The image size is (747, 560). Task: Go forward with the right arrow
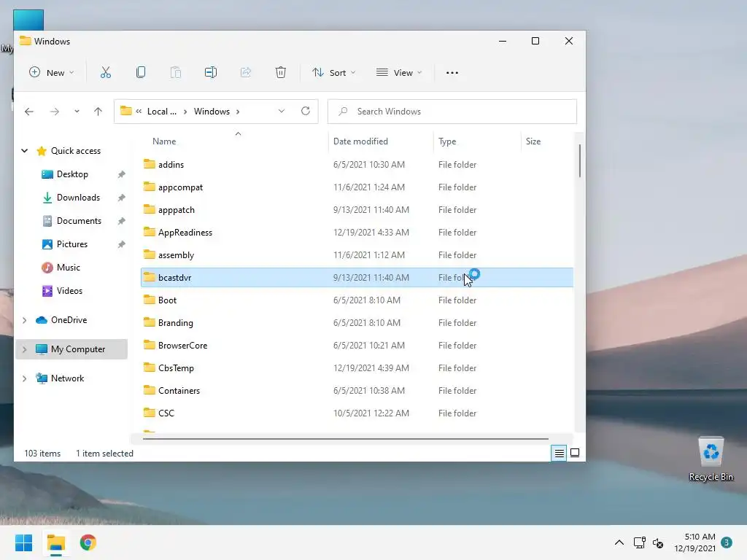55,112
